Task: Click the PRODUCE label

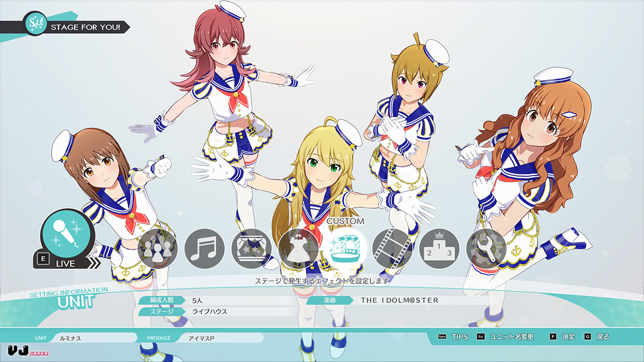Action: 159,338
